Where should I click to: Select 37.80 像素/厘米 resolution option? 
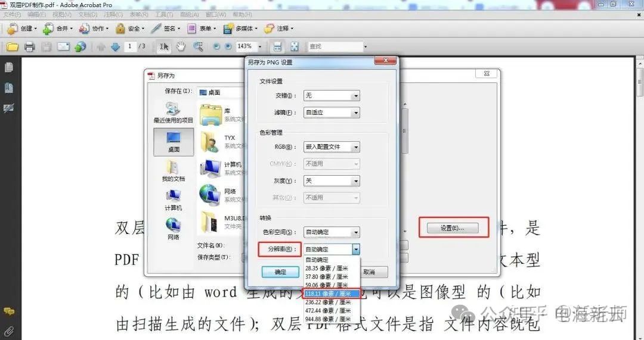click(x=332, y=277)
